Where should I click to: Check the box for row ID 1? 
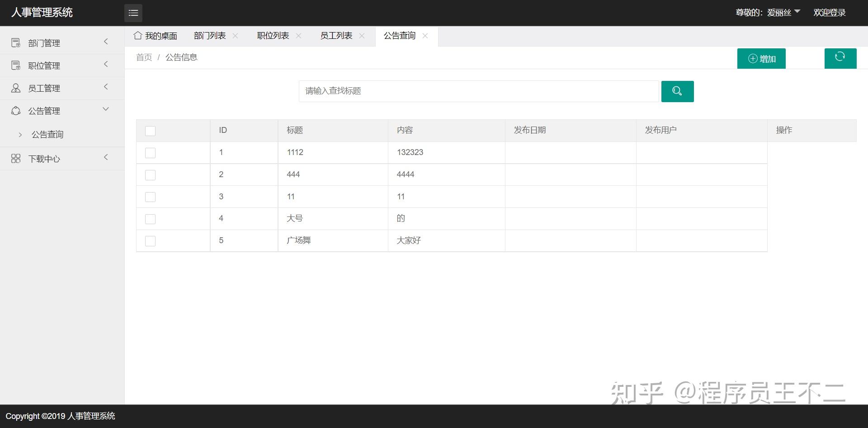tap(150, 153)
